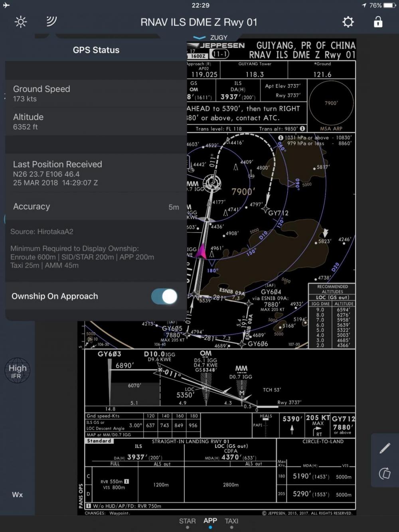The image size is (399, 532).
Task: Tap the GPS Status header
Action: [96, 50]
